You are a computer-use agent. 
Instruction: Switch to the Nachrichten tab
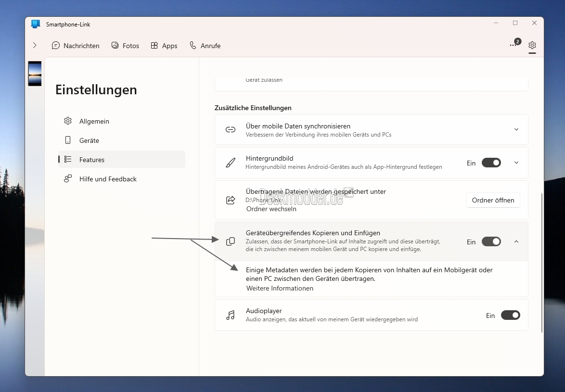click(76, 46)
